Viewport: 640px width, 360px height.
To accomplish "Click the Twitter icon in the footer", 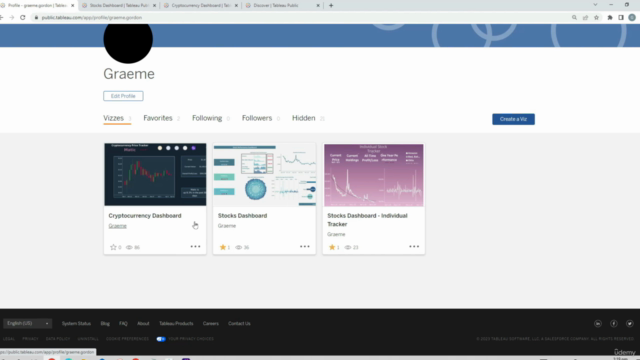I will [x=630, y=324].
